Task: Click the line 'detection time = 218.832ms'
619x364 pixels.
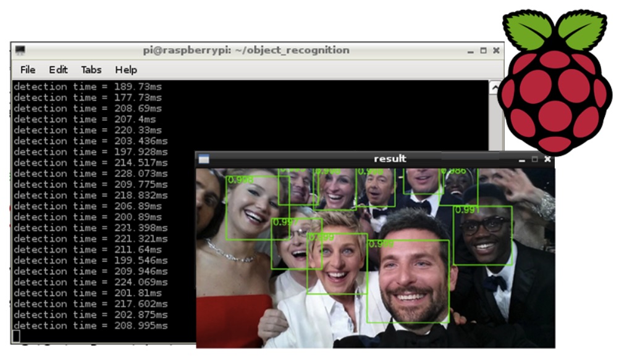Action: pos(91,195)
